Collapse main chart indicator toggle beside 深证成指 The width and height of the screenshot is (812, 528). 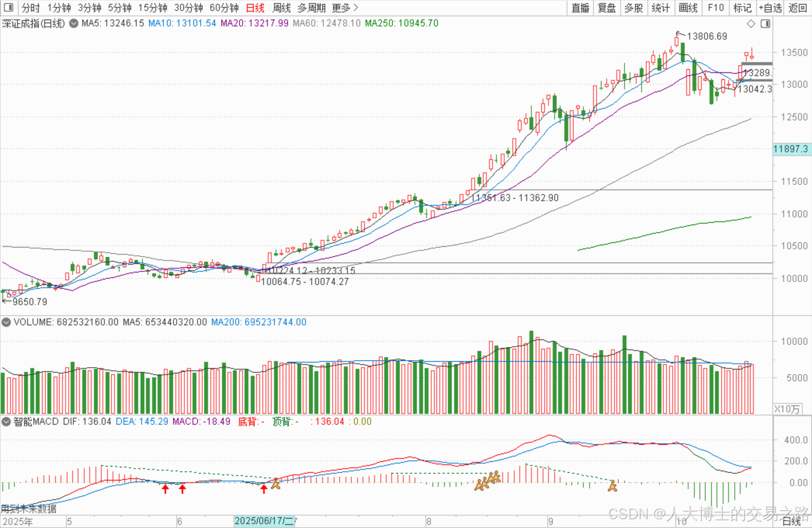[73, 23]
